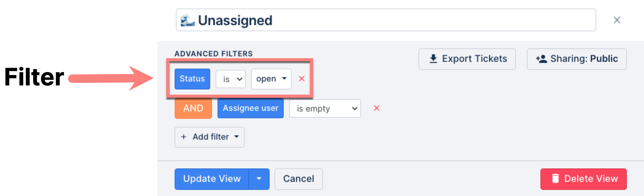Click Update View

212,179
